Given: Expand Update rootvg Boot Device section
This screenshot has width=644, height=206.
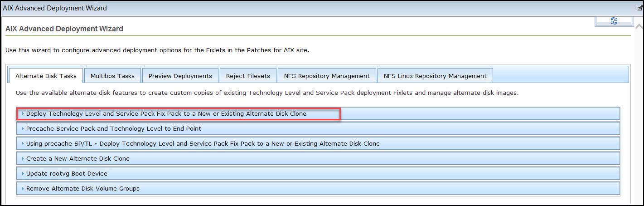Looking at the screenshot, I should pos(318,173).
